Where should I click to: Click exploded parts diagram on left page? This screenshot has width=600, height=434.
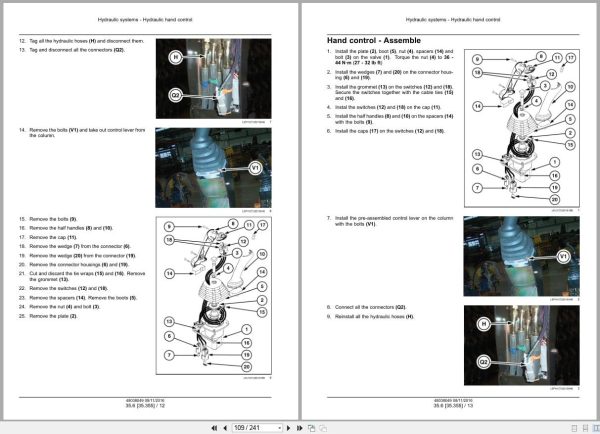pos(214,295)
